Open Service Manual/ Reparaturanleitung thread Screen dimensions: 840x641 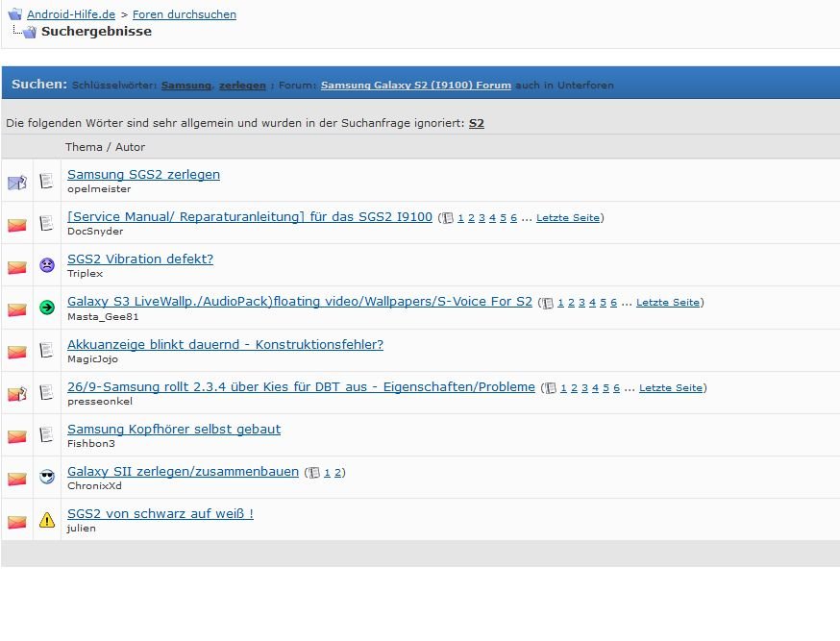[x=250, y=217]
